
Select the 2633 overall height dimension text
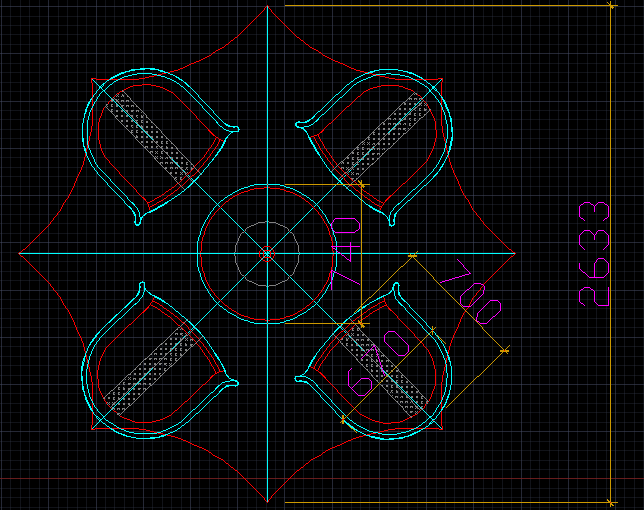(x=593, y=254)
